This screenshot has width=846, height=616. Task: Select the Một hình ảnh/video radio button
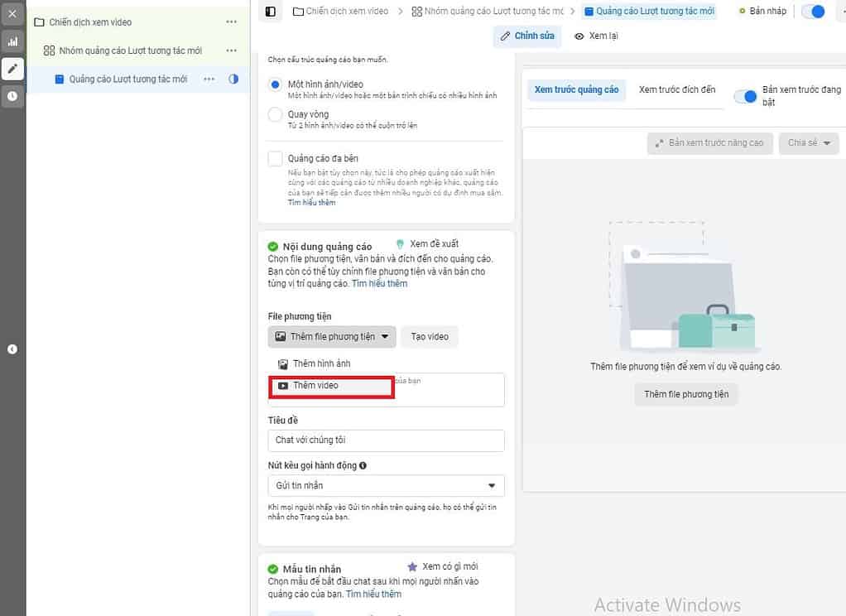point(276,84)
